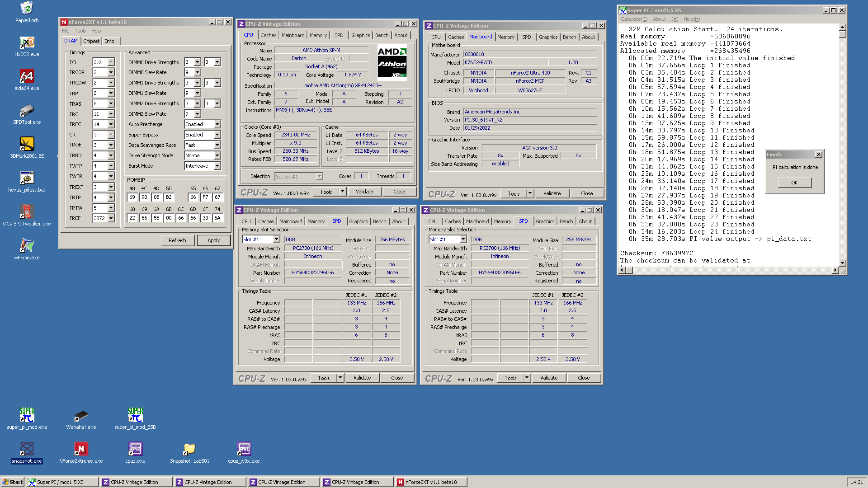Switch to nForce2XT taskbar entry
This screenshot has width=868, height=488.
tap(430, 482)
